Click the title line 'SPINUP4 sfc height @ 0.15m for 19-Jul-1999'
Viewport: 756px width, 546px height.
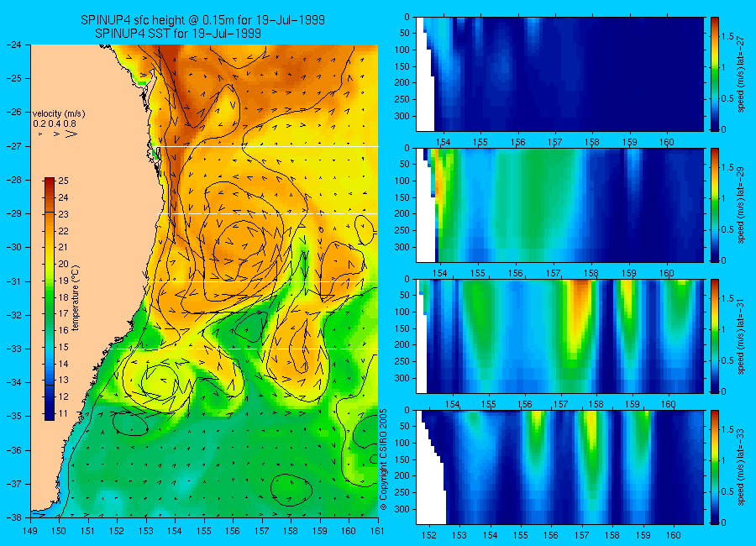tap(202, 20)
